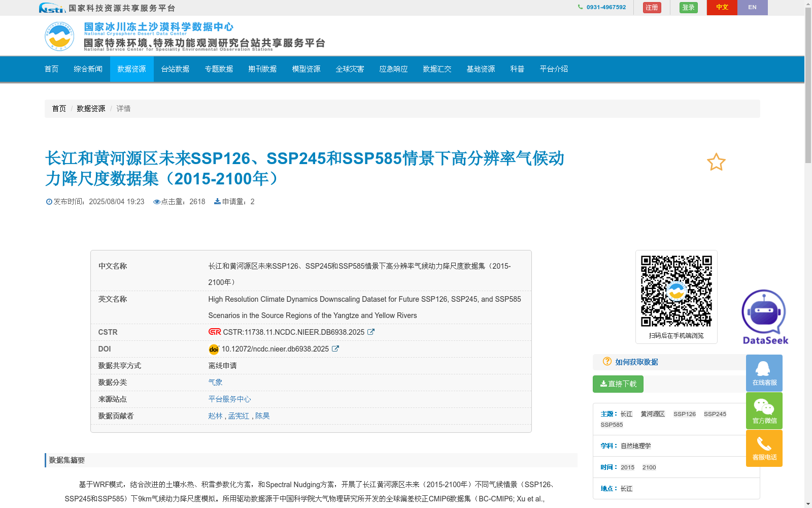The width and height of the screenshot is (812, 508).
Task: Click the Nsti logo in top bar
Action: tap(51, 8)
